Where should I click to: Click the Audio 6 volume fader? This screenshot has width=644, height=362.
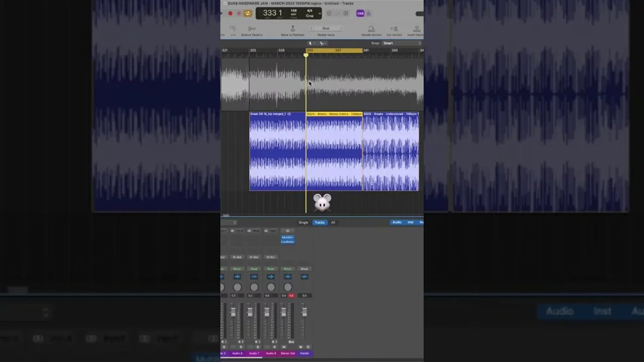pos(233,313)
